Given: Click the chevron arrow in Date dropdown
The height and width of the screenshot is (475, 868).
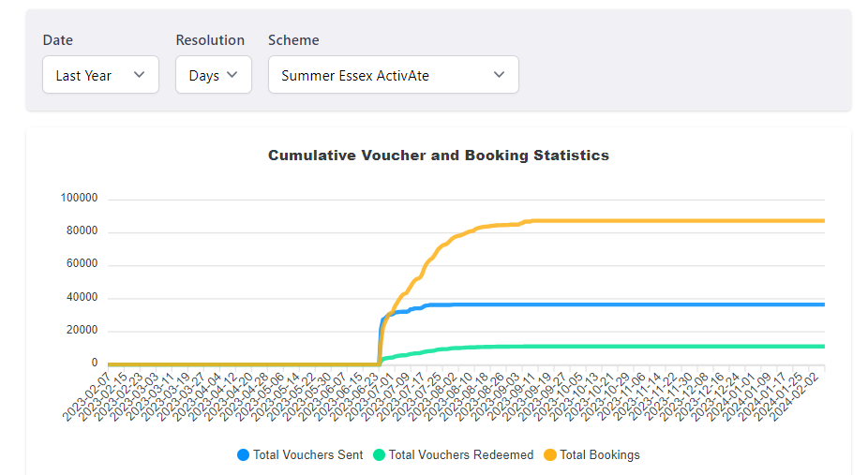Looking at the screenshot, I should click(x=139, y=75).
